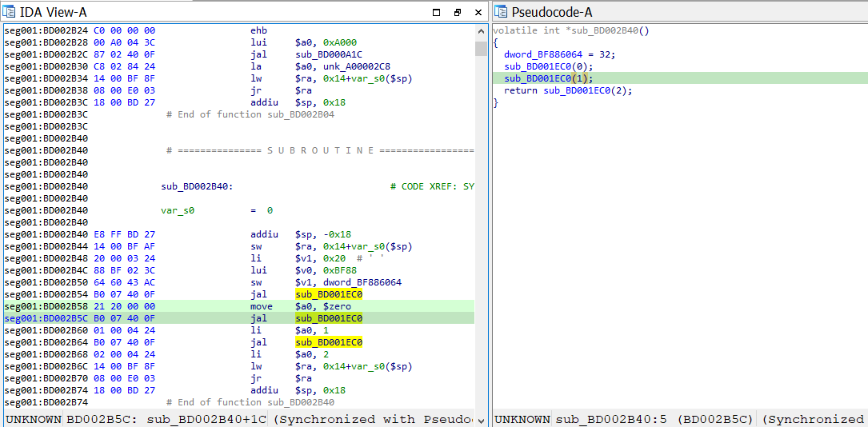Click the disassembly scrollbar up arrow

[481, 31]
